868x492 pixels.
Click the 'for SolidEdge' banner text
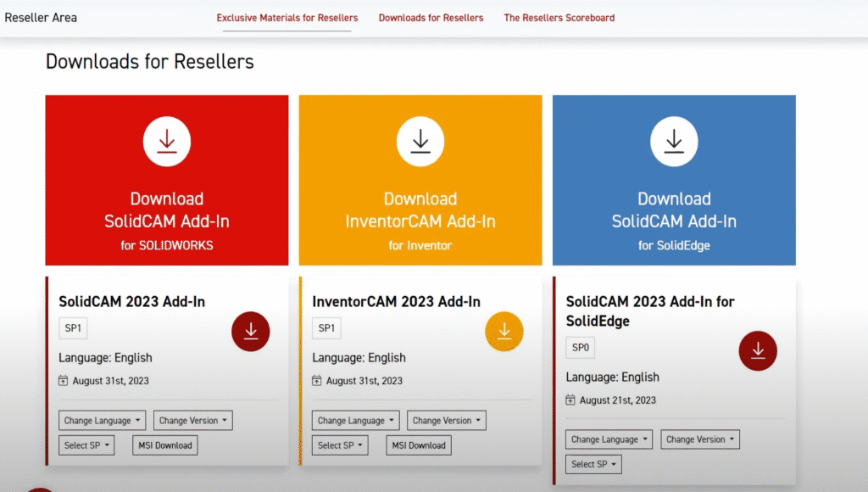pyautogui.click(x=674, y=245)
